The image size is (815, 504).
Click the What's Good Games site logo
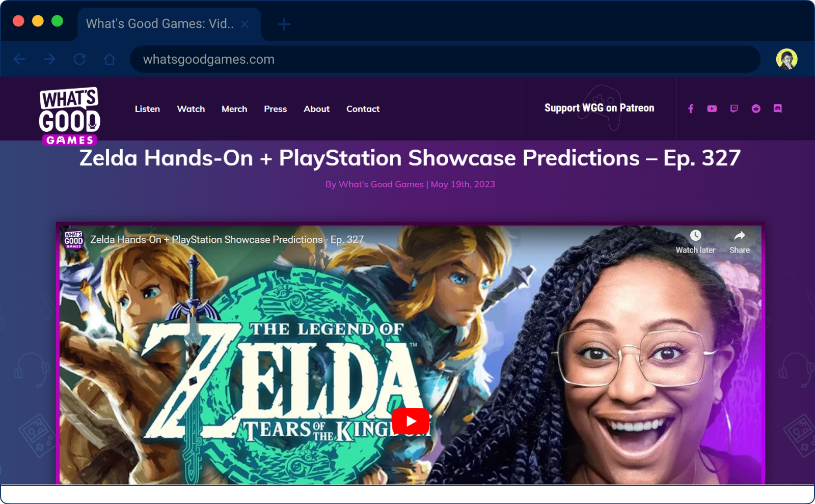click(x=70, y=116)
